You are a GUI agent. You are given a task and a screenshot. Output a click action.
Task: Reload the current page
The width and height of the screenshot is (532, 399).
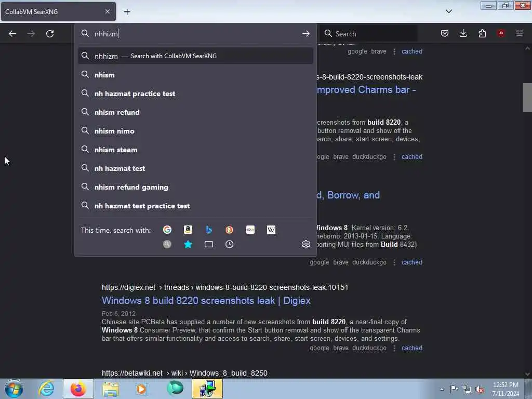click(50, 34)
